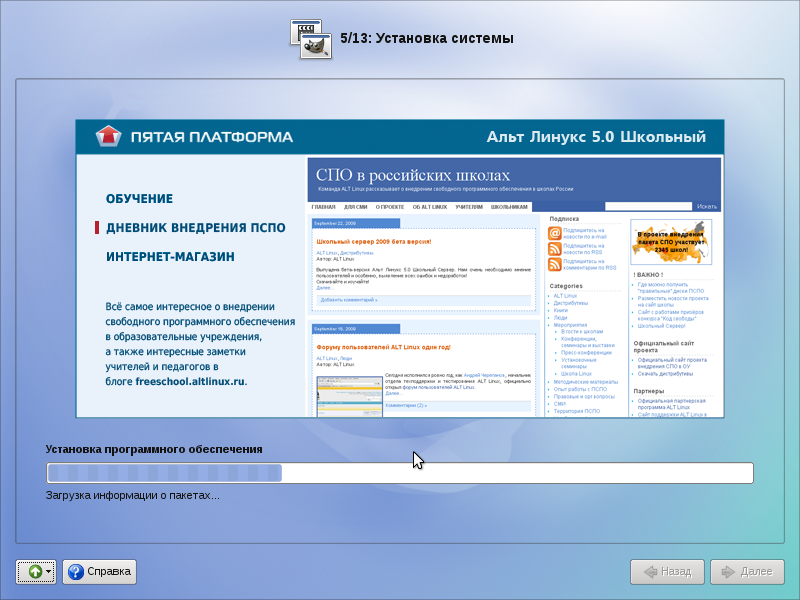Select ИНТЕРНЕТ-МАГАЗИН in the slide menu
Screen dimensions: 800x600
click(170, 257)
